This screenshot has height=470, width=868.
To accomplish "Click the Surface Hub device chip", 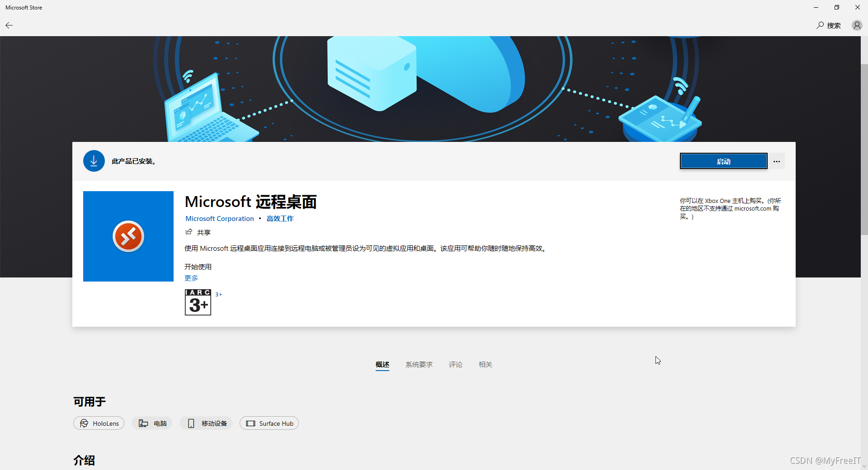I will click(x=269, y=423).
